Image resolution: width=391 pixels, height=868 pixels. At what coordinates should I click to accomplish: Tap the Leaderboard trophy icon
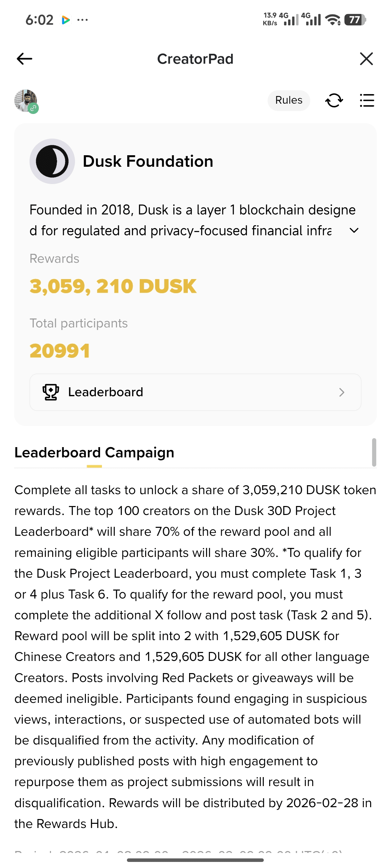[51, 392]
